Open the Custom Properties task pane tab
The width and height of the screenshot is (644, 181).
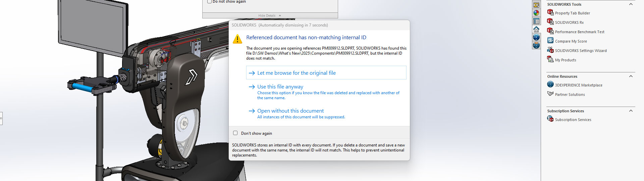point(536,21)
